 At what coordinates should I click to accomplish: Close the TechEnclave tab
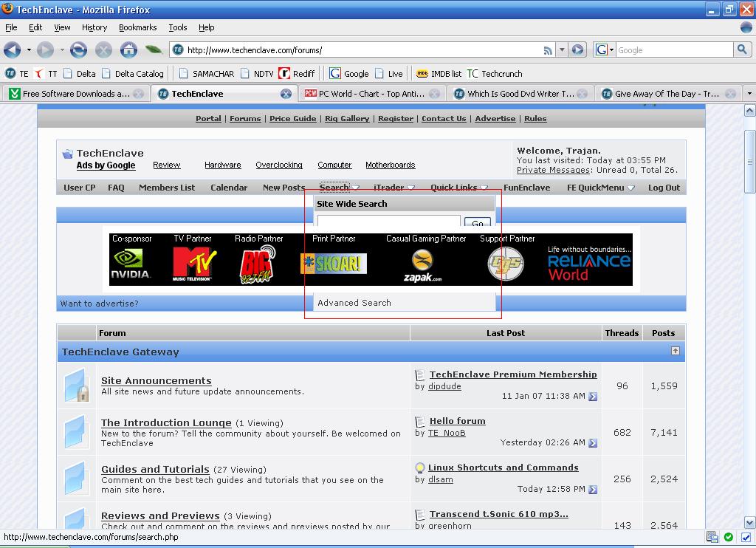pos(286,94)
